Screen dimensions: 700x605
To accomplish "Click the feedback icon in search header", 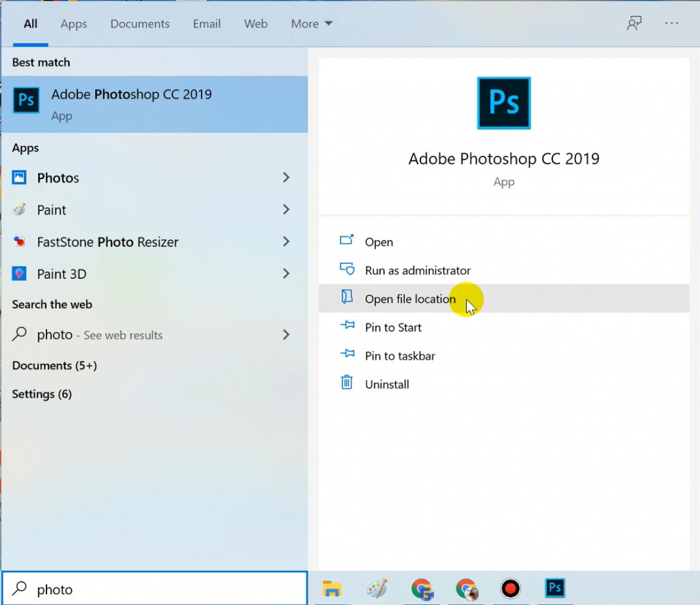I will (x=634, y=23).
